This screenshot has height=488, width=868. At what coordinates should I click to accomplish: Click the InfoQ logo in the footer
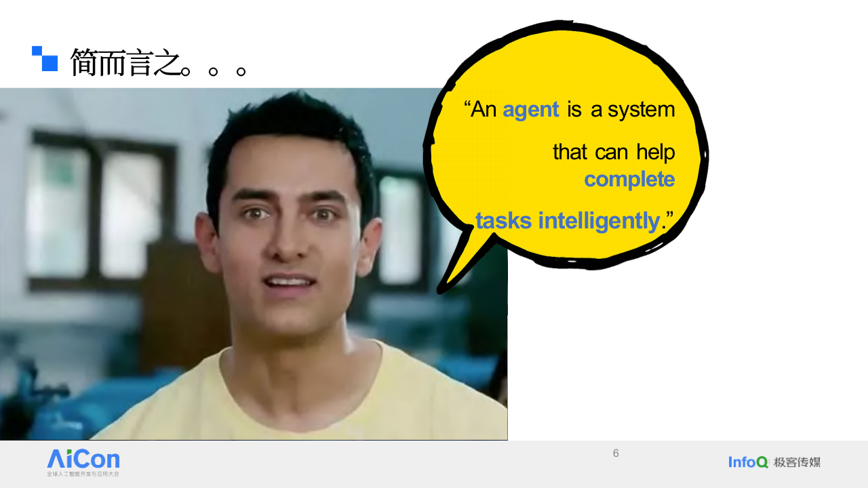click(x=748, y=462)
